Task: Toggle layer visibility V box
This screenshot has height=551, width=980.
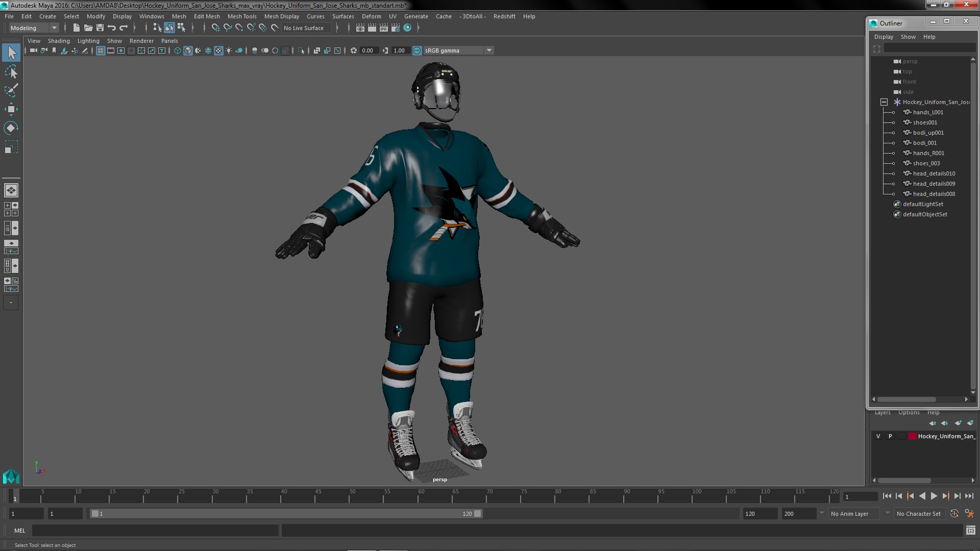Action: [x=878, y=436]
